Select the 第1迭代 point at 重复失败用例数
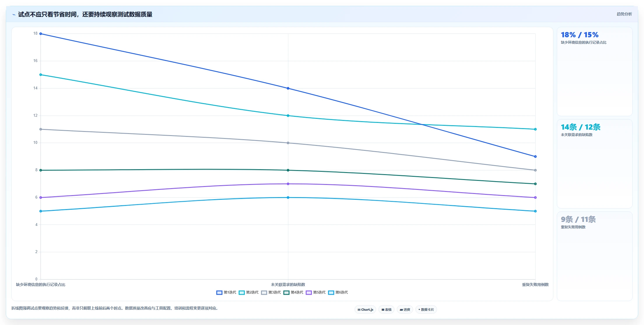The height and width of the screenshot is (325, 644). [535, 156]
